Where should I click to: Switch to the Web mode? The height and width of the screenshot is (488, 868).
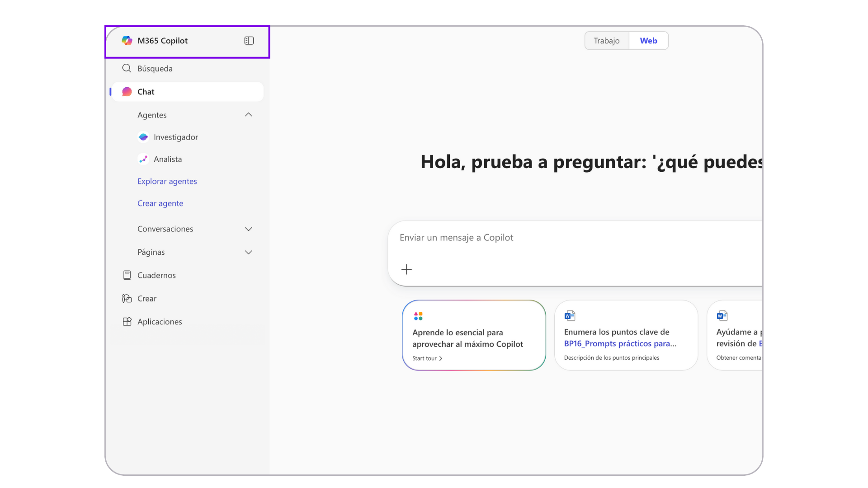(x=648, y=41)
